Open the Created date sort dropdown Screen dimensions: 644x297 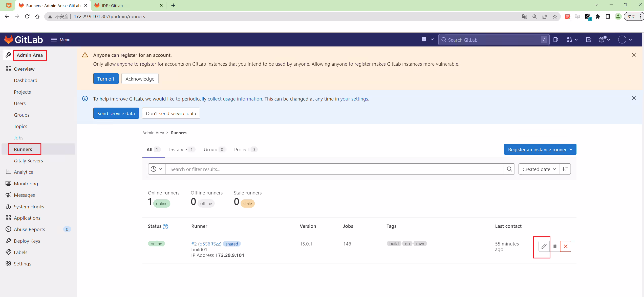click(x=539, y=169)
